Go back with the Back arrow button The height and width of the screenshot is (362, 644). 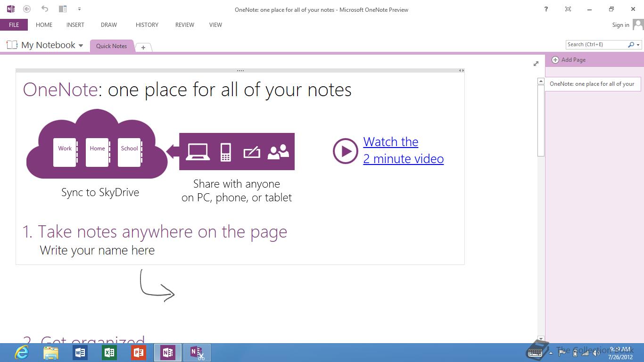(x=27, y=9)
